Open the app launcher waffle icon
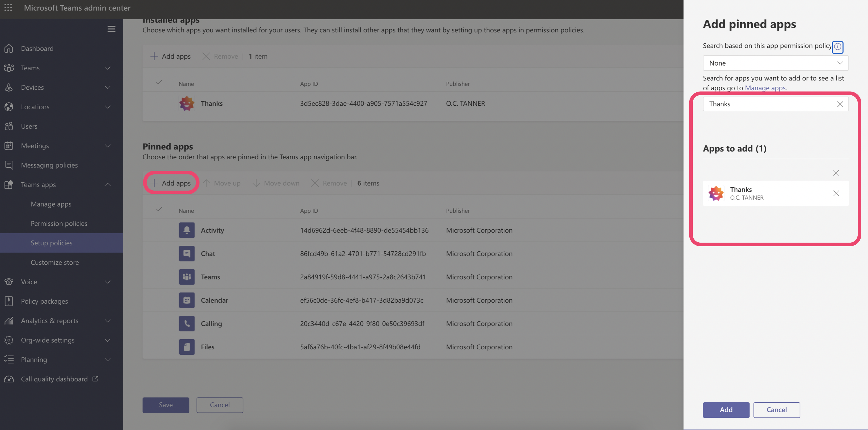This screenshot has height=430, width=868. pos(8,7)
